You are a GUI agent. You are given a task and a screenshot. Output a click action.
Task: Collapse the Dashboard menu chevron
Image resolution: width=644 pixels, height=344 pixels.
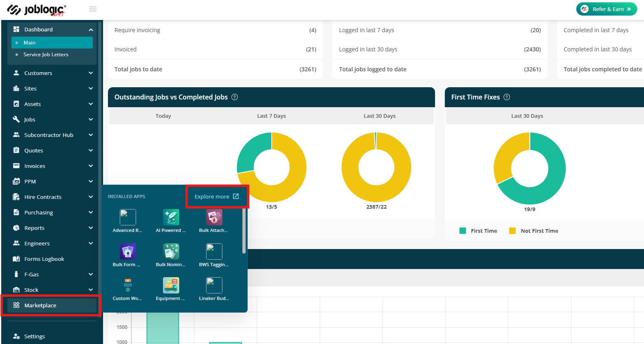[x=91, y=30]
